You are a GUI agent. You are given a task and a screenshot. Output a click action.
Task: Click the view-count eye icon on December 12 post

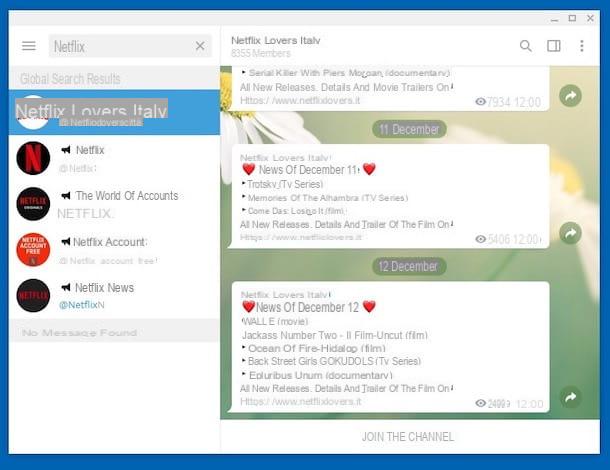tap(481, 403)
